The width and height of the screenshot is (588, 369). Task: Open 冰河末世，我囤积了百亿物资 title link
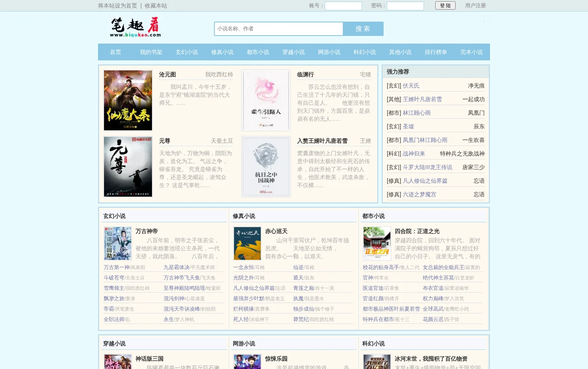coord(431,359)
